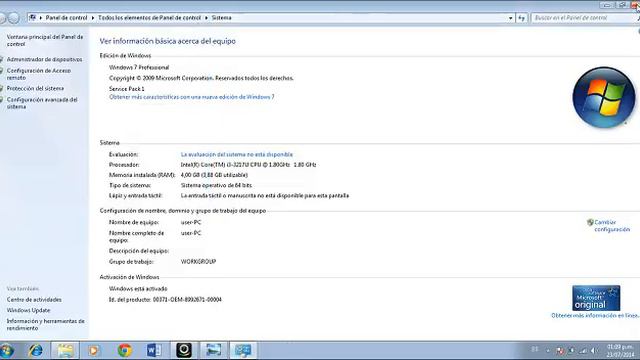
Task: Open address bar history dropdown arrow
Action: (510, 18)
